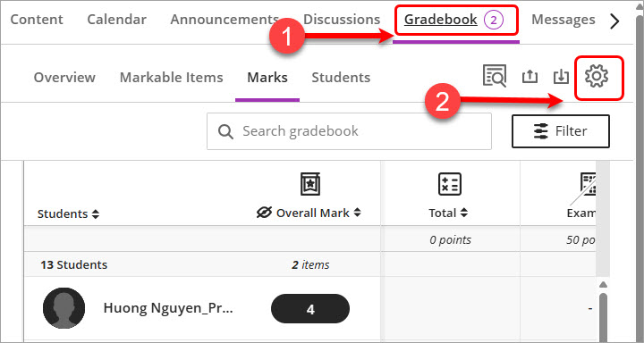Screen dimensions: 644x343
Task: Click the magnifier icon in the search box
Action: coord(225,131)
